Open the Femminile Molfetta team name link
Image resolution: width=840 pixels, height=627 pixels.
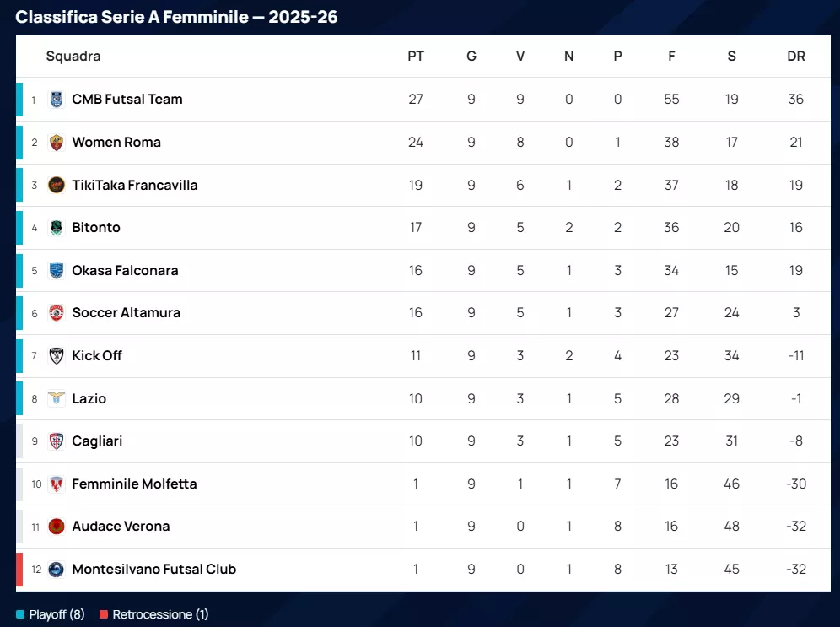[134, 484]
